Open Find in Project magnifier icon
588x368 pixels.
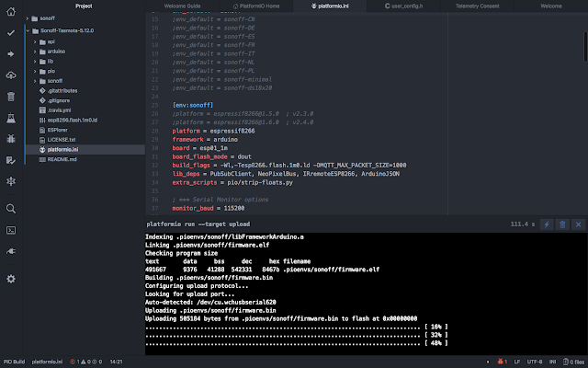coord(11,209)
